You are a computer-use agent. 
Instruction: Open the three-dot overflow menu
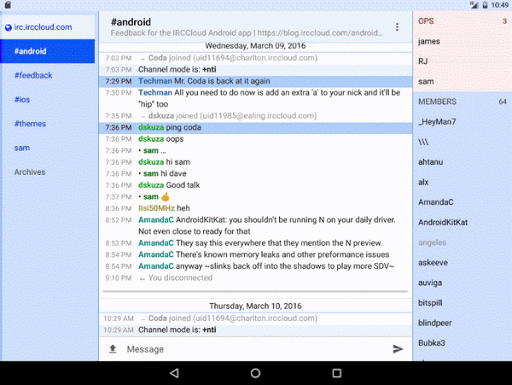[397, 27]
